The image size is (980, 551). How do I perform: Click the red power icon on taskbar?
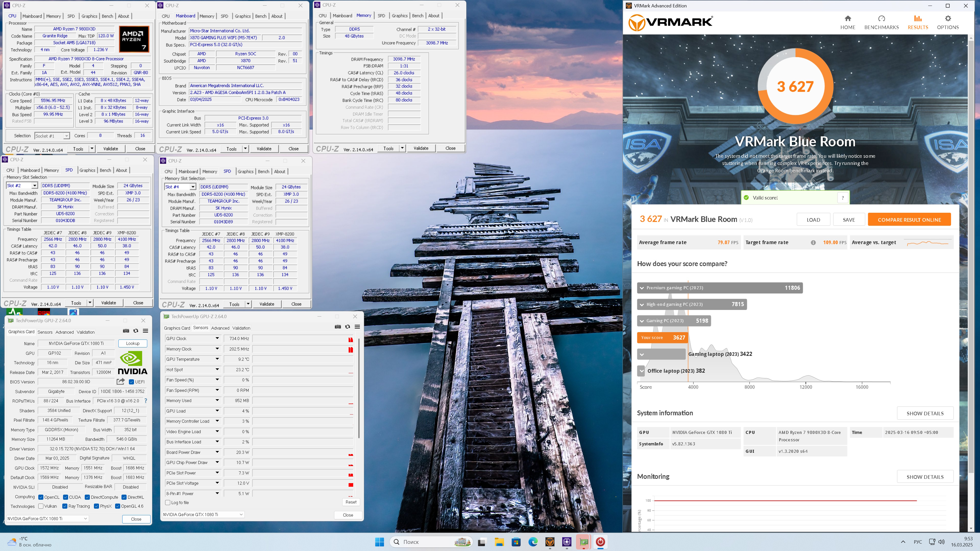(x=600, y=542)
